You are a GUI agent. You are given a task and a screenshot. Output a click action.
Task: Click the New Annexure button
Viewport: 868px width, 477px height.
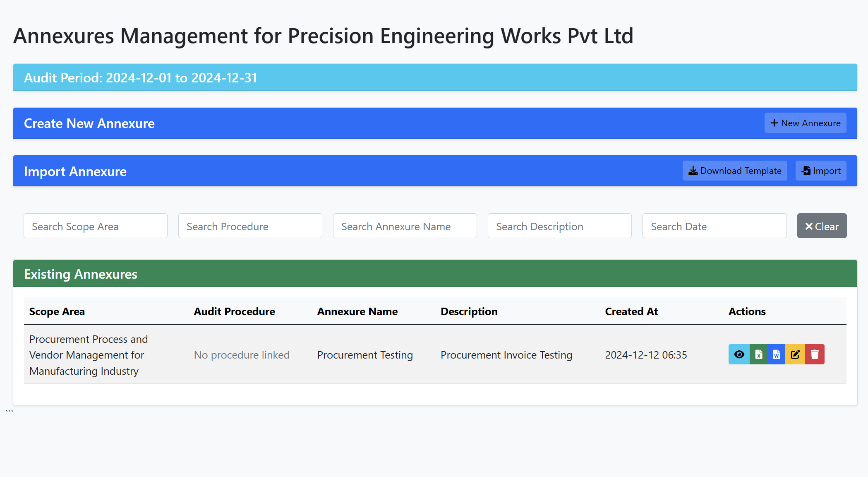(805, 123)
